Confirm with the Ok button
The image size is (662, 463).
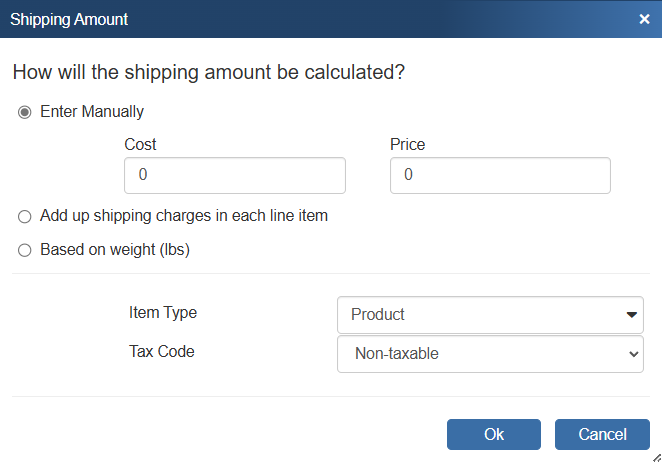tap(494, 434)
